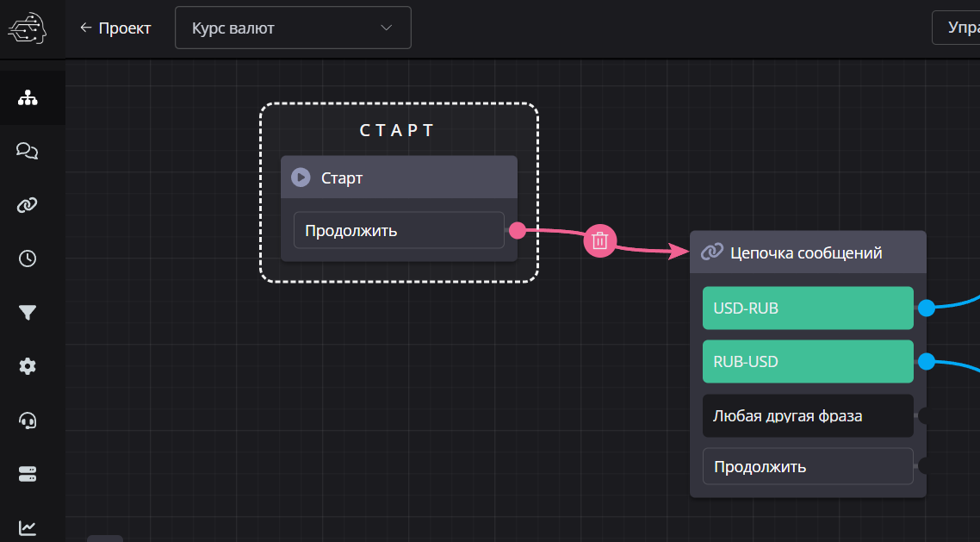Select the RUB-USD green button
Viewport: 980px width, 542px height.
tap(807, 362)
